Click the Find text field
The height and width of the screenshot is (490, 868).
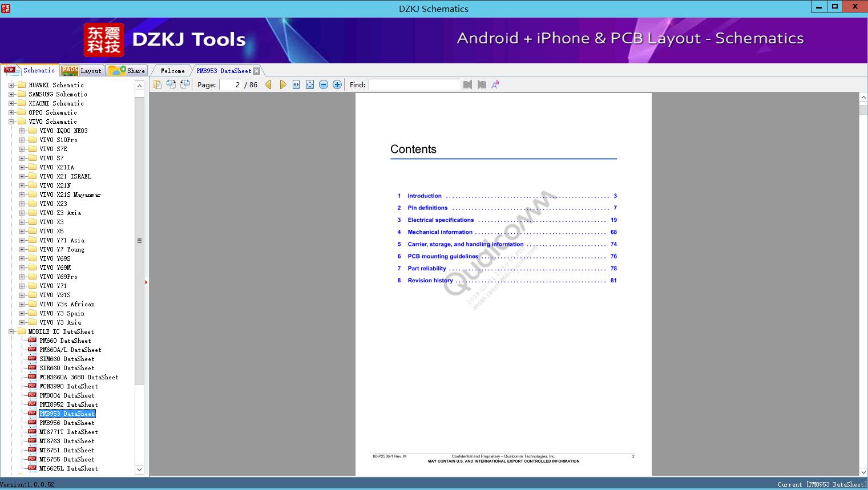pyautogui.click(x=414, y=84)
